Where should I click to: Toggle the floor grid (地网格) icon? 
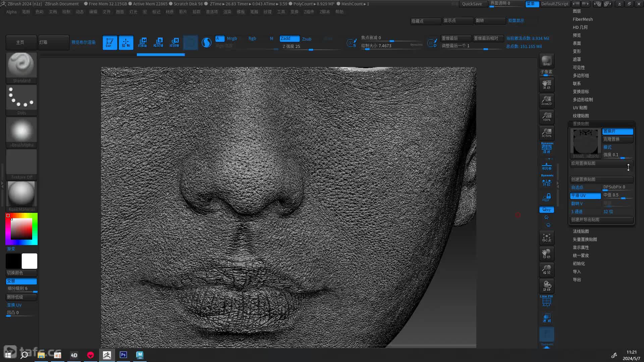546,165
